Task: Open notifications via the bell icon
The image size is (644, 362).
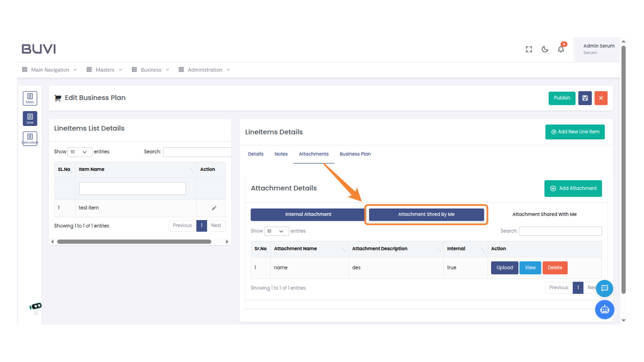Action: (560, 49)
